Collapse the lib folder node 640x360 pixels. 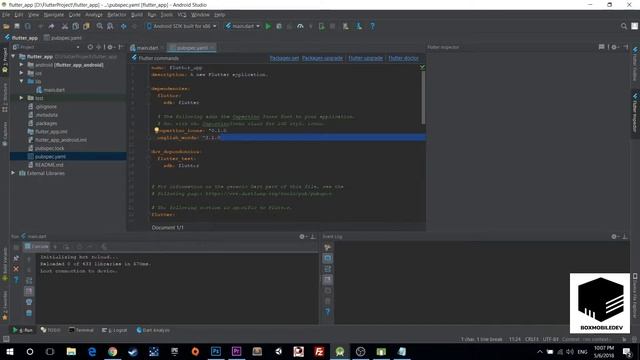[x=21, y=81]
